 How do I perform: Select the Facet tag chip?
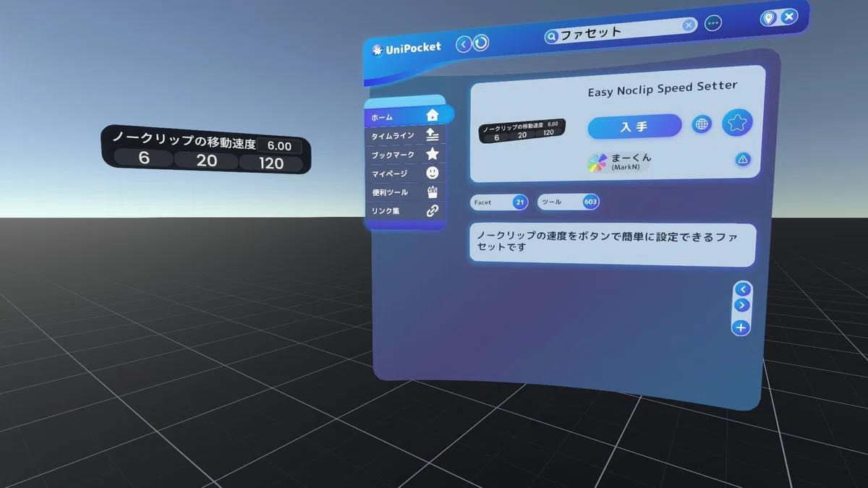tap(499, 202)
